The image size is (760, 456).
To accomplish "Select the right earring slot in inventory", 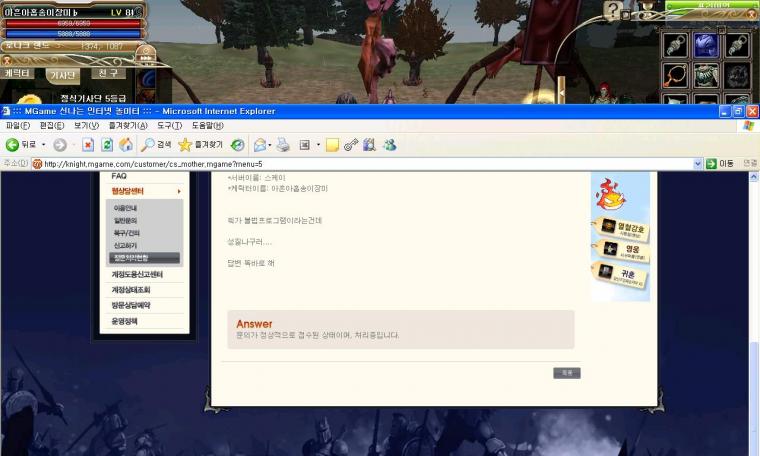I will [737, 46].
